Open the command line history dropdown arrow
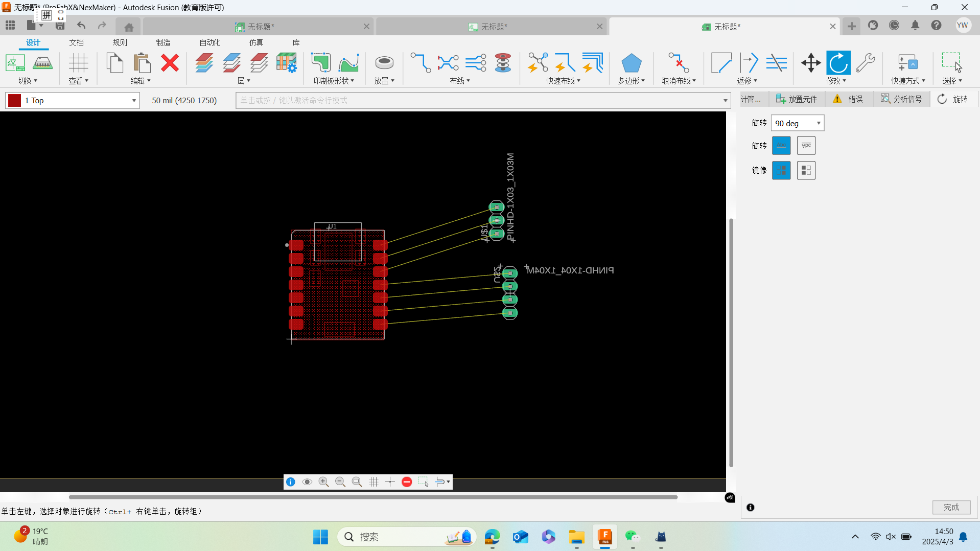This screenshot has height=551, width=980. pos(725,101)
